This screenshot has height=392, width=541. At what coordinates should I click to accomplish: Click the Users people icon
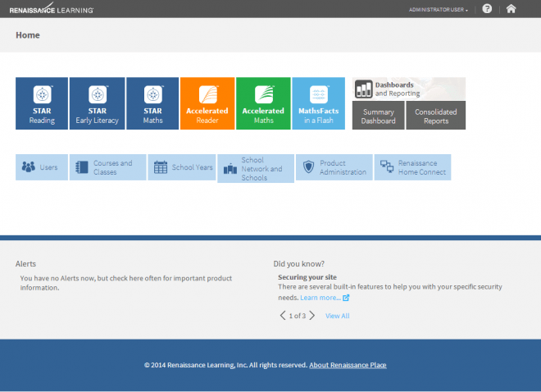[29, 167]
